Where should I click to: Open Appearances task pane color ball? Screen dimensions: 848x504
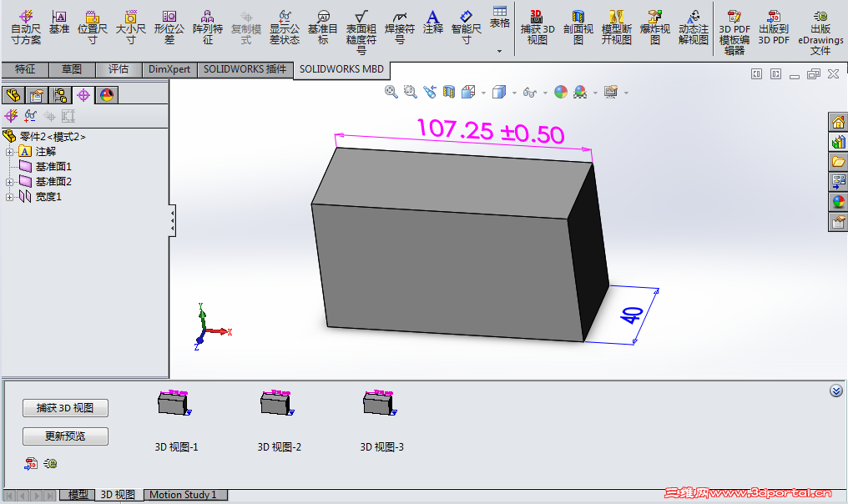(x=838, y=202)
